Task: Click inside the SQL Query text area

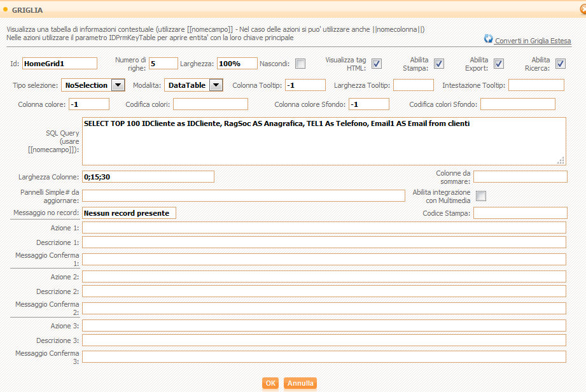Action: pyautogui.click(x=323, y=141)
